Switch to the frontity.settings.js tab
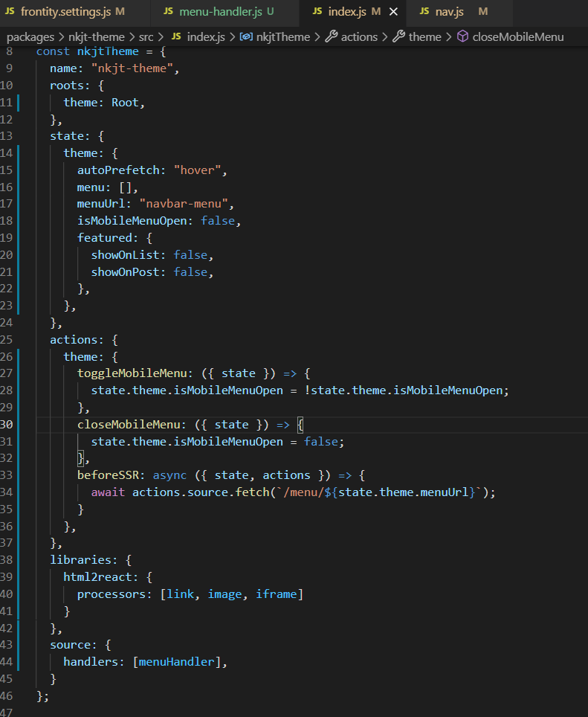This screenshot has height=717, width=588. tap(66, 12)
